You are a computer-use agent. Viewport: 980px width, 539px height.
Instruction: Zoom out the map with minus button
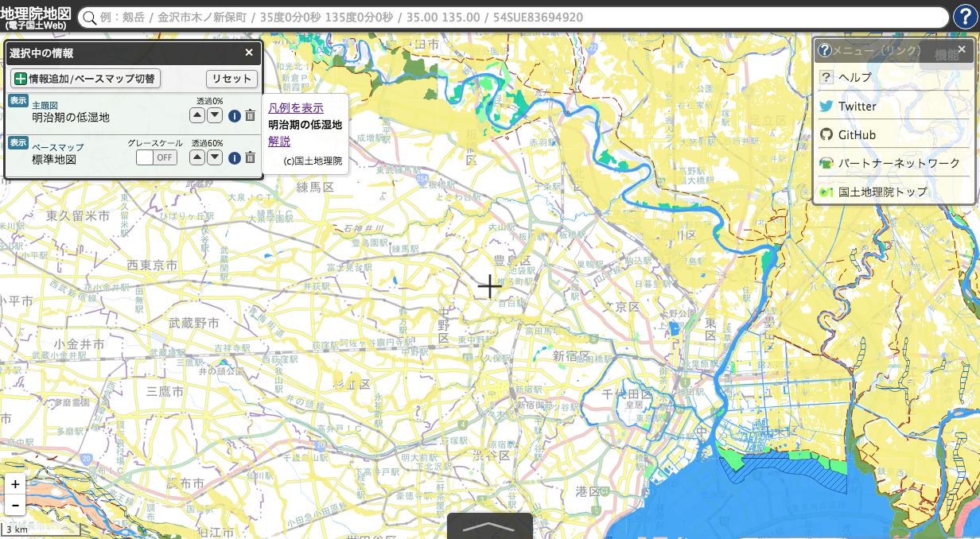click(15, 504)
